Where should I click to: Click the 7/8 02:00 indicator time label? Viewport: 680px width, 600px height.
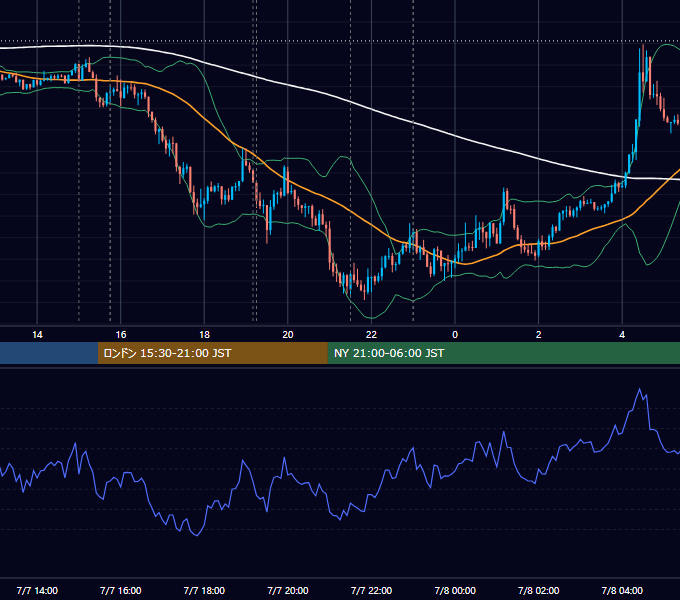pos(539,590)
